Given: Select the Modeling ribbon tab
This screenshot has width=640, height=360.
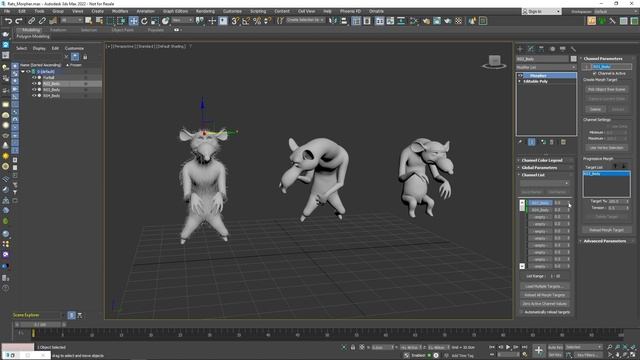Looking at the screenshot, I should tap(31, 30).
